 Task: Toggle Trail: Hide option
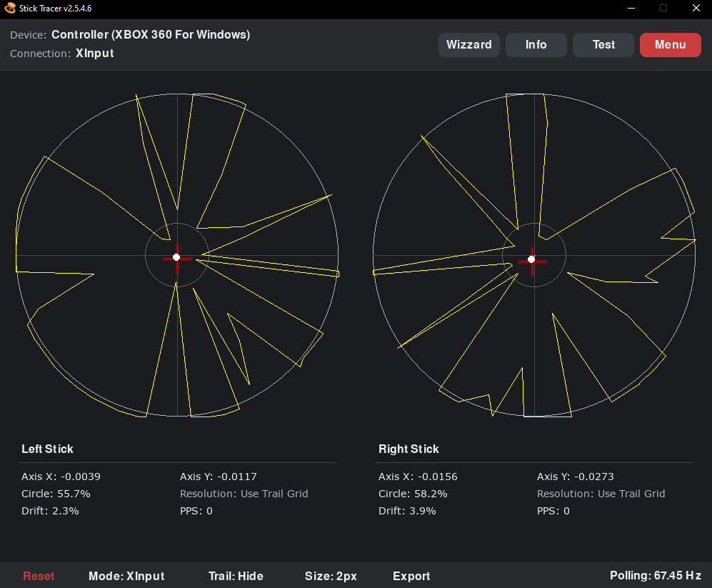tap(236, 576)
